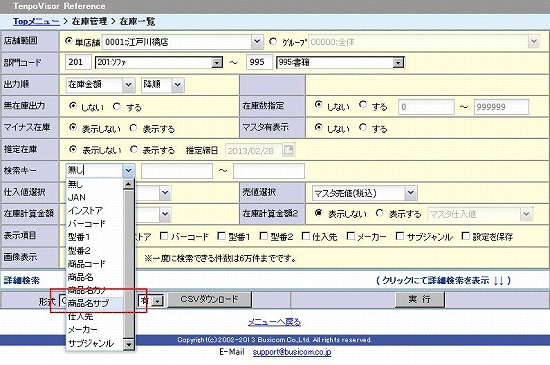Click the 実行 button
Image resolution: width=550 pixels, height=365 pixels.
pos(420,299)
